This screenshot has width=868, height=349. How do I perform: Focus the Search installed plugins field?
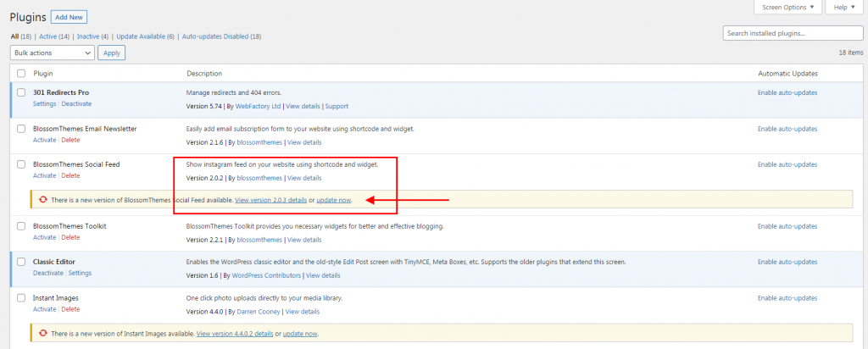[x=793, y=33]
